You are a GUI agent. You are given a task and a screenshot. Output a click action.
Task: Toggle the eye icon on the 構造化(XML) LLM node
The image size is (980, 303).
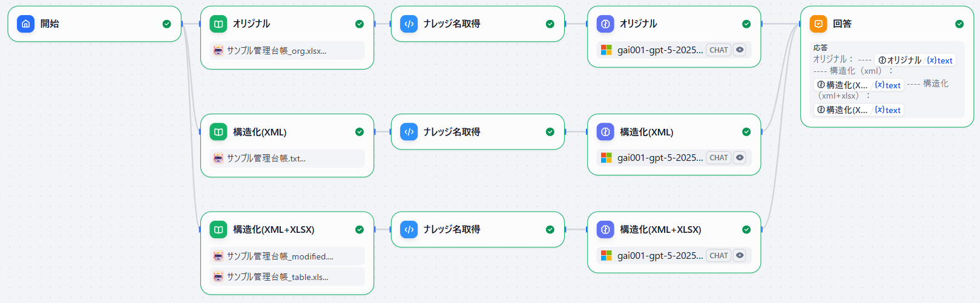click(x=740, y=158)
